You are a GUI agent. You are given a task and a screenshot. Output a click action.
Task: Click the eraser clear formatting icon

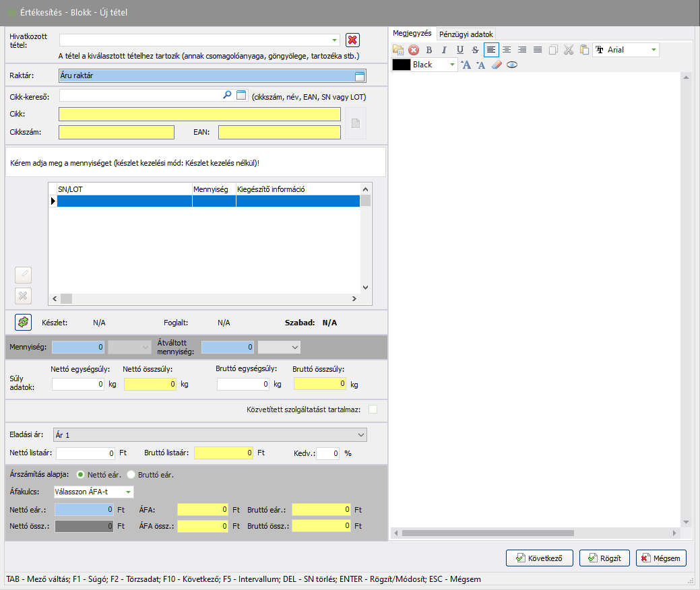(497, 65)
